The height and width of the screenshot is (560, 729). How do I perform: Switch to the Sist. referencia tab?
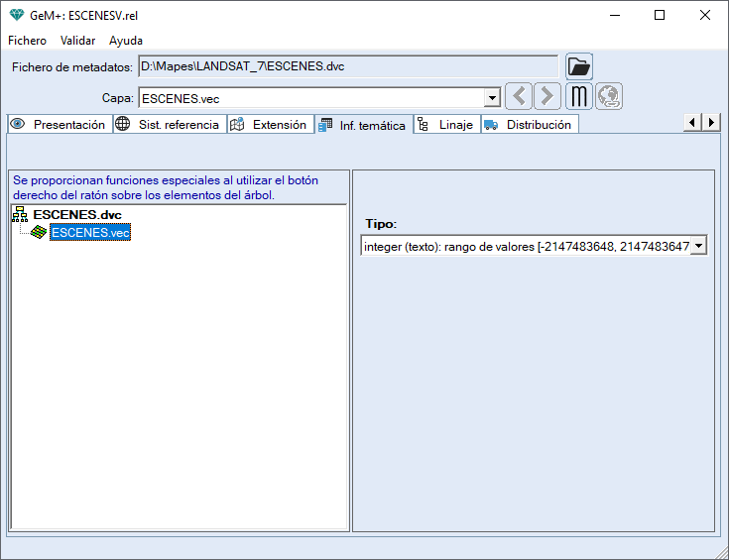pyautogui.click(x=170, y=125)
